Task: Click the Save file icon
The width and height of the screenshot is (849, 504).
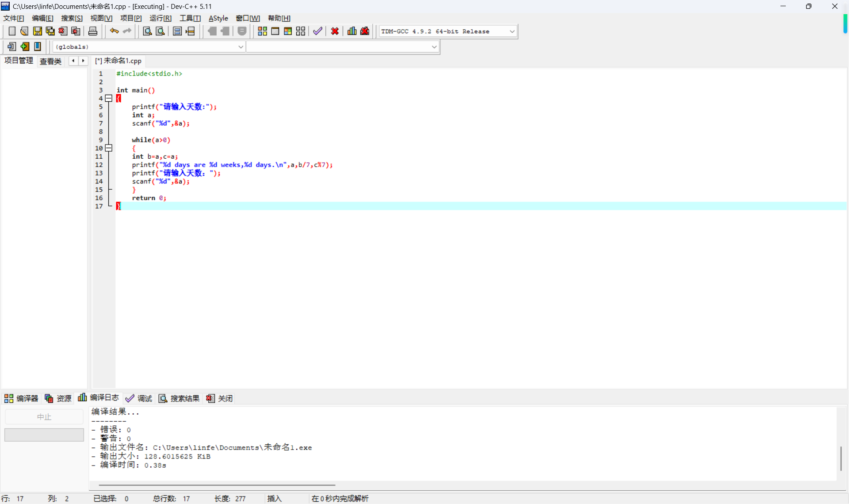Action: point(38,31)
